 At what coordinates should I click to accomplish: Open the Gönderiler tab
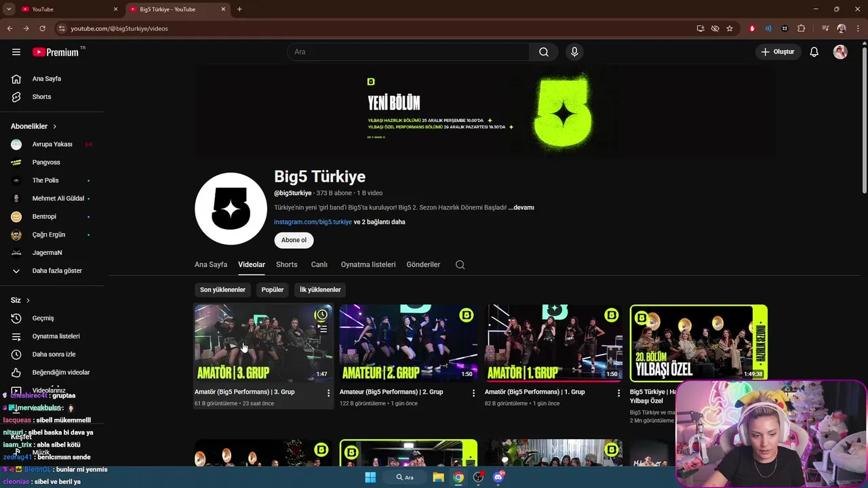pos(423,264)
